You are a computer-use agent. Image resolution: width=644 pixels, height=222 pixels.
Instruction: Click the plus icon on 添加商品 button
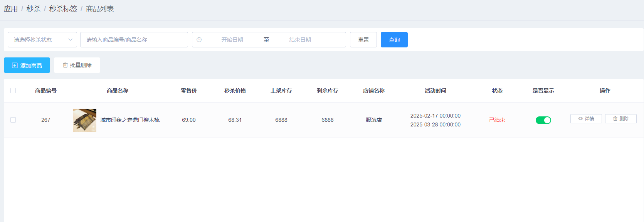point(15,66)
